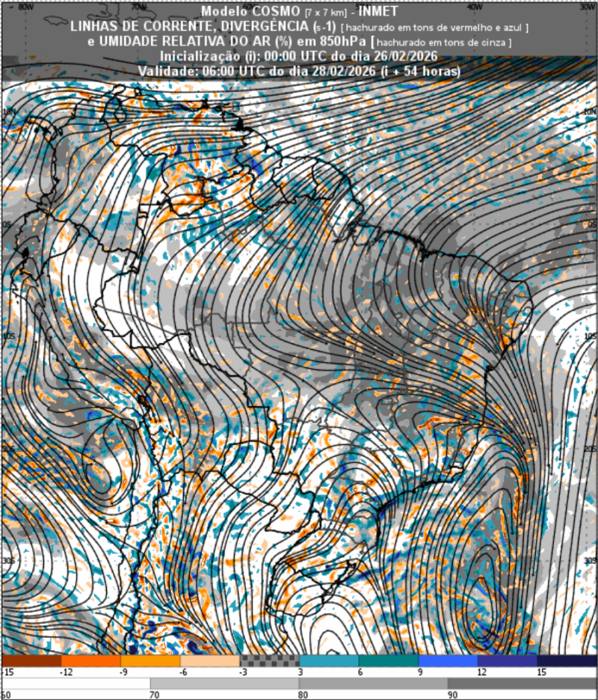Select the white 60–70 humidity bar segment
The image size is (598, 700).
click(75, 684)
